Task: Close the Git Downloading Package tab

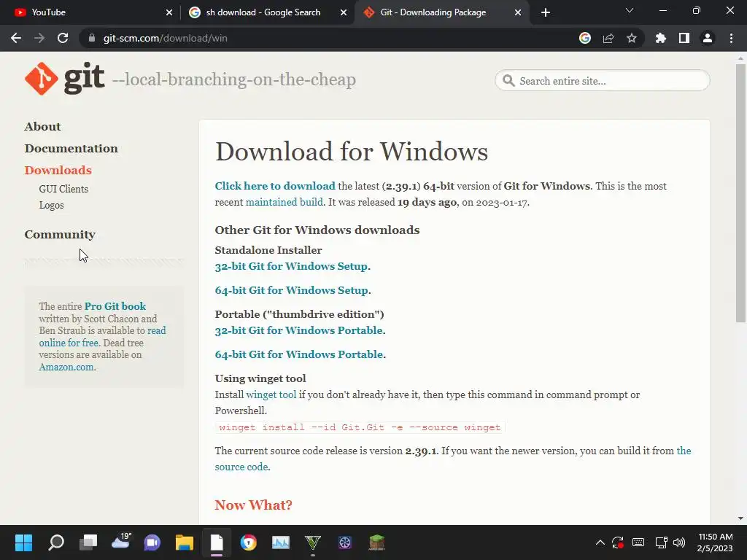Action: click(518, 12)
